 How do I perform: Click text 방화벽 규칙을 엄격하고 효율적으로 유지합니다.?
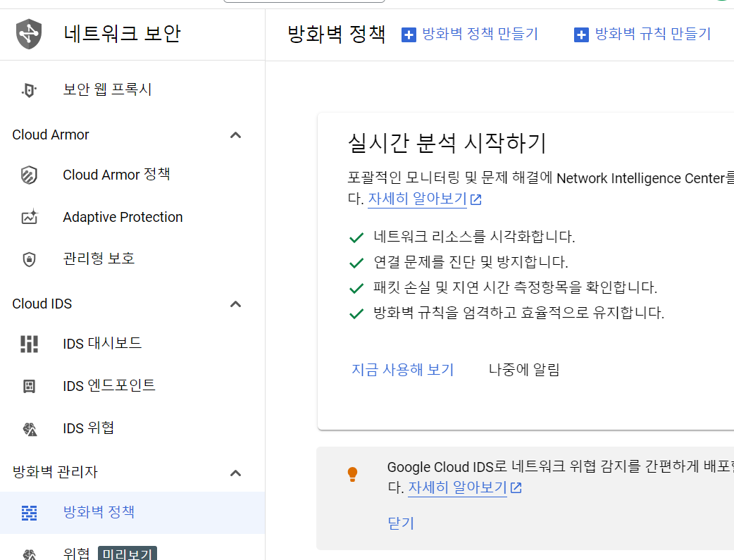[x=518, y=313]
